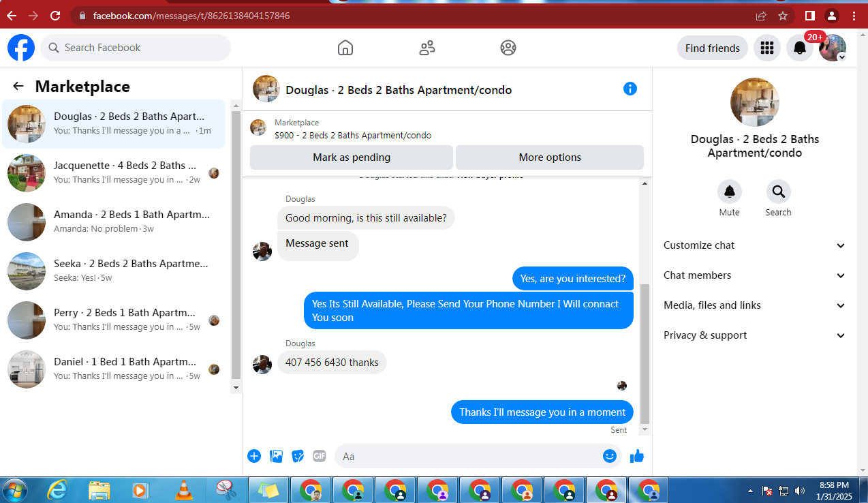Open the Windows Start button
The image size is (868, 503).
[15, 490]
